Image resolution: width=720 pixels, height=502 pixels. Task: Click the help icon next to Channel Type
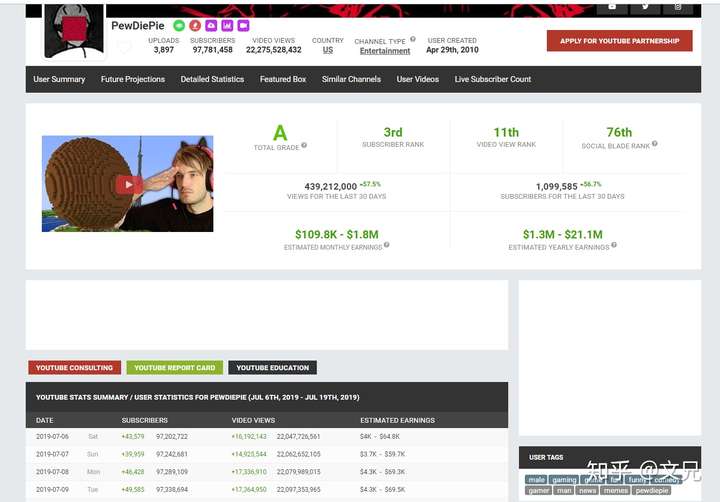(413, 39)
